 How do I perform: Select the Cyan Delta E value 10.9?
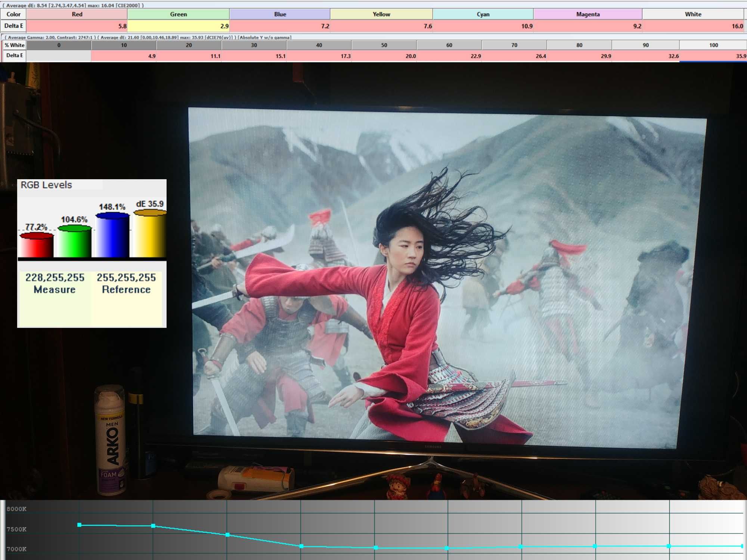click(x=483, y=26)
